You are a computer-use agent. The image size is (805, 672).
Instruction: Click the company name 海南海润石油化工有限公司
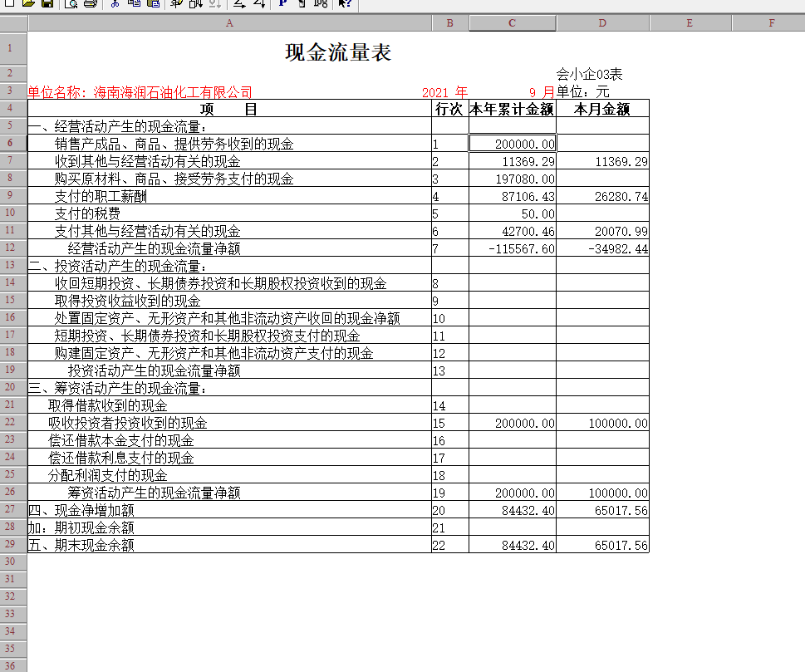coord(173,92)
